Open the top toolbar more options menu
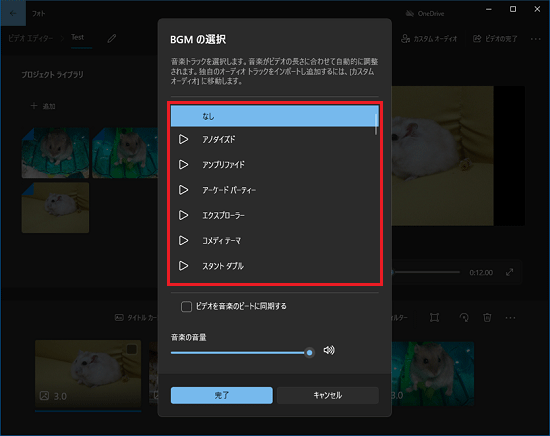Screen dimensions: 550x436 point(536,39)
